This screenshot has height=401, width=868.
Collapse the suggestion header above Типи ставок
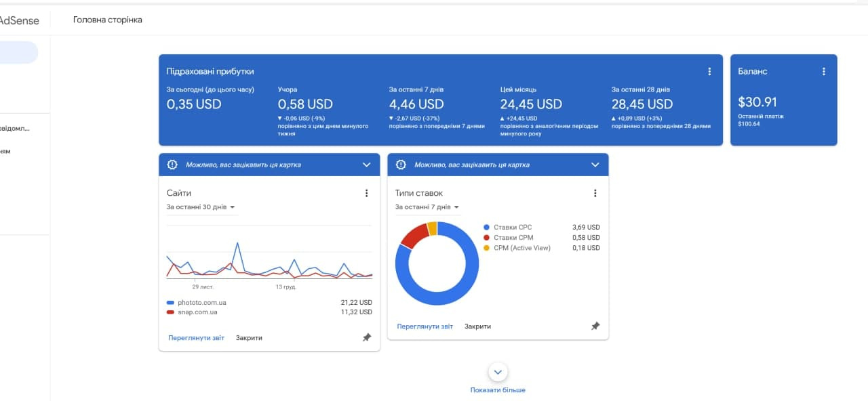point(595,165)
